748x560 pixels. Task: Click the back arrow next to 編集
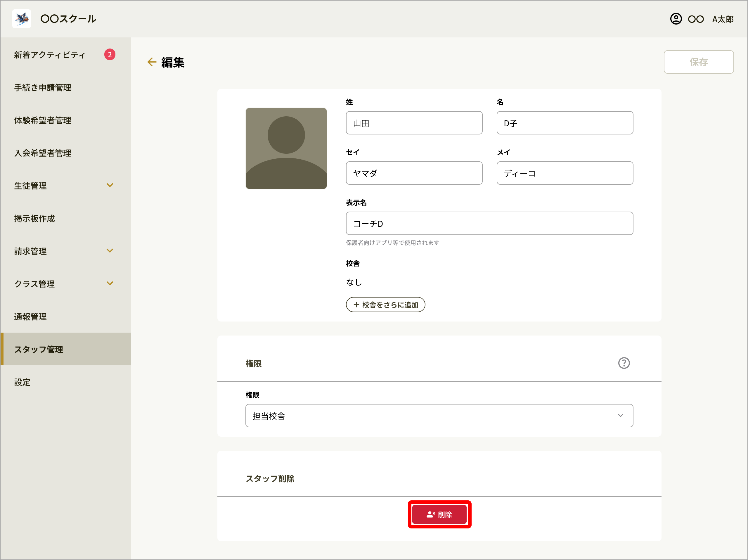click(152, 62)
